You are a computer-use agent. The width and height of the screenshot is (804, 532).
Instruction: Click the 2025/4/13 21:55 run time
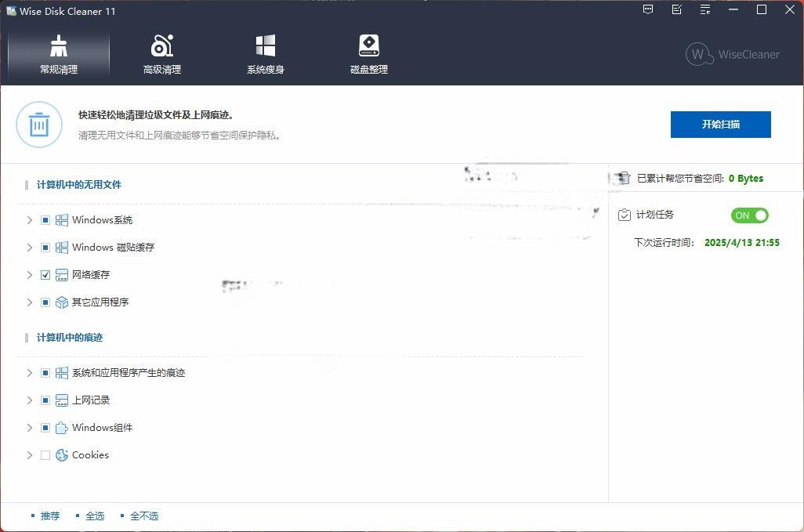point(742,242)
